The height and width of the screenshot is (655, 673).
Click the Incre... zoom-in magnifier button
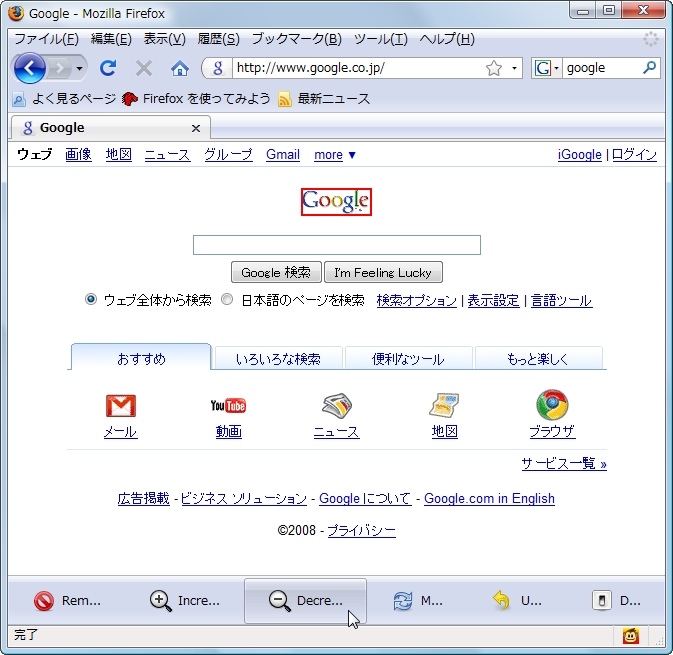pos(185,601)
